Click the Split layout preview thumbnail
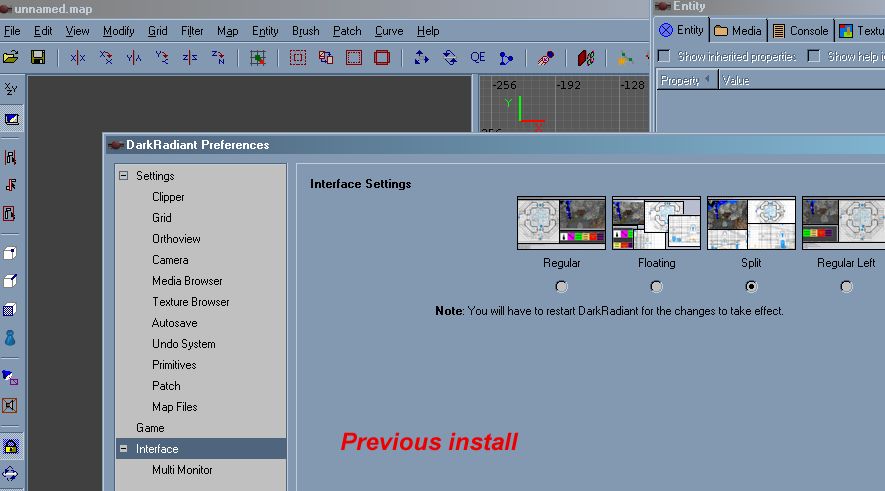Viewport: 885px width, 491px height. (x=751, y=223)
